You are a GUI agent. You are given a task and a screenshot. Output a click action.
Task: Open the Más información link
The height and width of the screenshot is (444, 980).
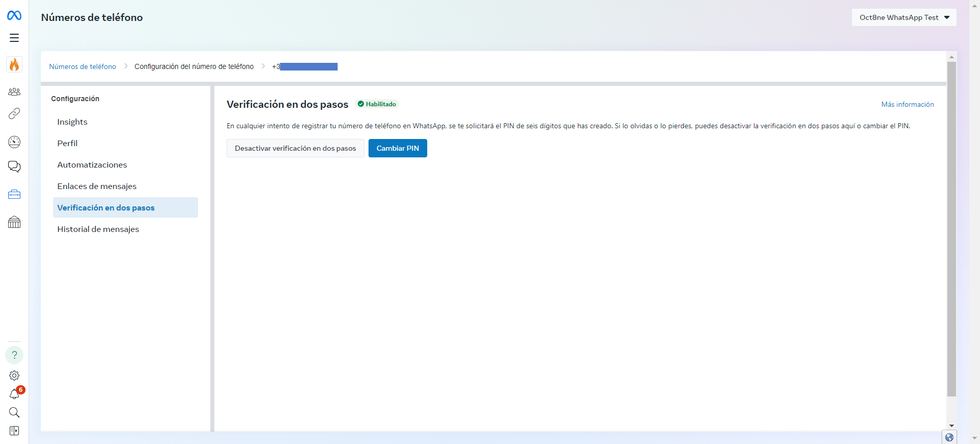pyautogui.click(x=907, y=104)
